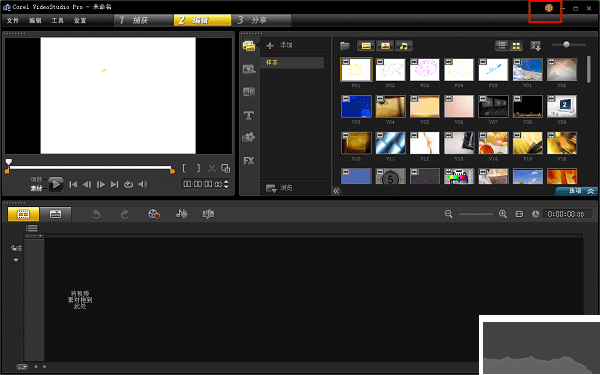Expand the 选项 (Options) panel
600x375 pixels.
click(x=577, y=191)
